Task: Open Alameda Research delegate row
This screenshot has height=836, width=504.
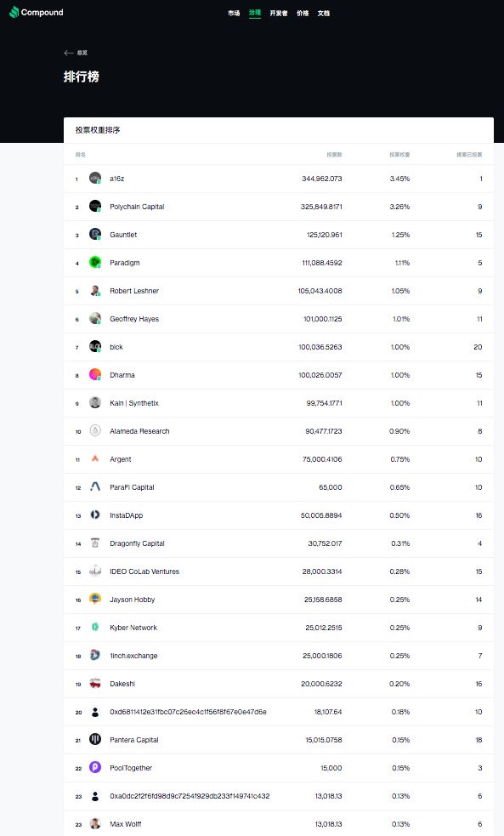Action: coord(279,431)
